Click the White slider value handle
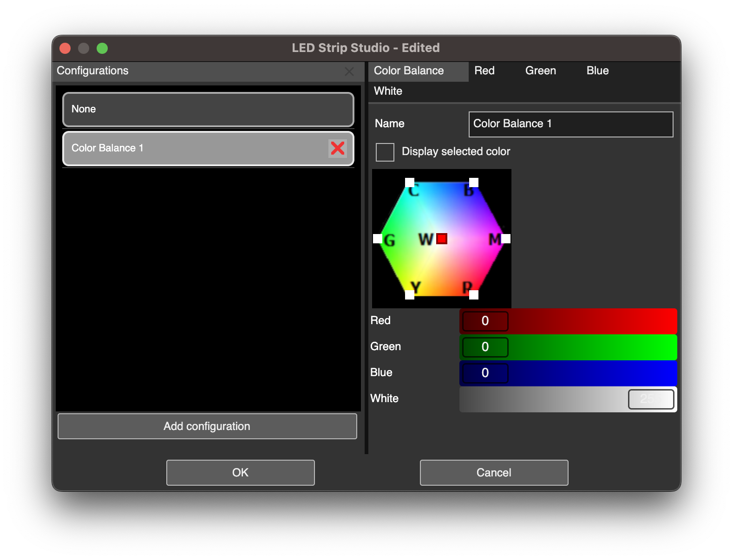The image size is (733, 560). pyautogui.click(x=651, y=399)
